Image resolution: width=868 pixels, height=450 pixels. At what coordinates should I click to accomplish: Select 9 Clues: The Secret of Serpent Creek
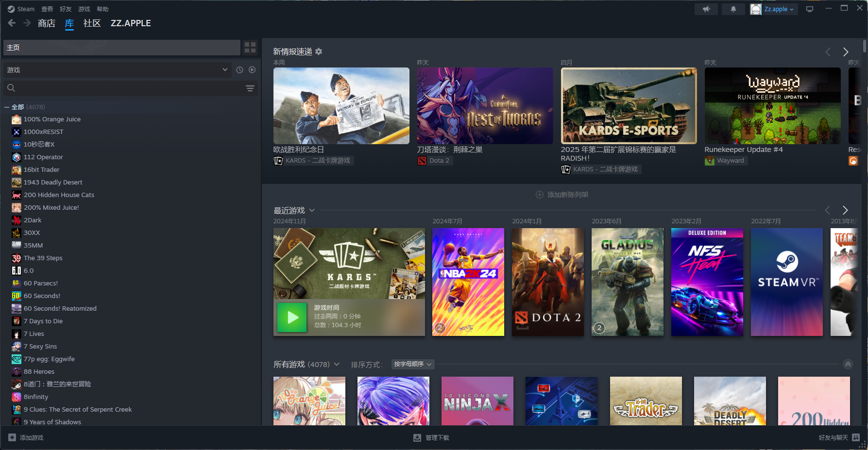click(78, 410)
